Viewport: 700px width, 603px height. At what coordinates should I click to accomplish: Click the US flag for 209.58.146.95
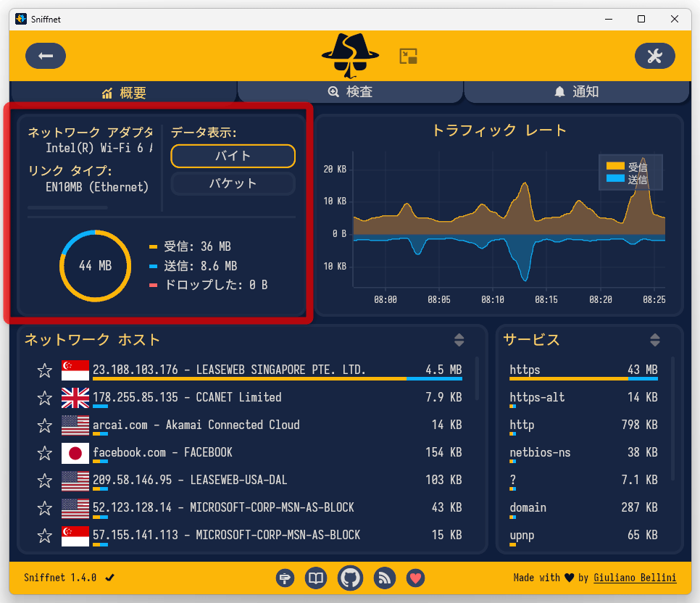(x=75, y=481)
